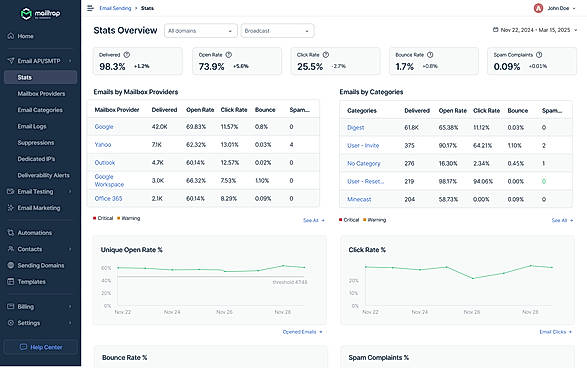Select Stats in the sidebar

pyautogui.click(x=40, y=77)
